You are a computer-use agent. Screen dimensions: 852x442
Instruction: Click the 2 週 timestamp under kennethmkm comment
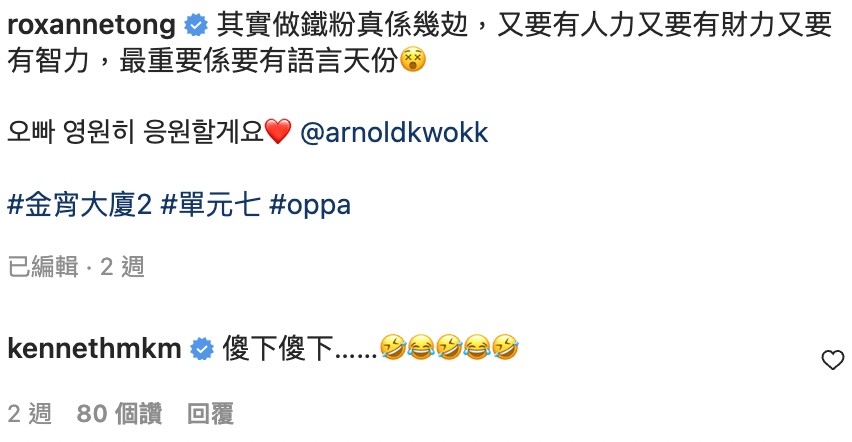click(x=30, y=414)
